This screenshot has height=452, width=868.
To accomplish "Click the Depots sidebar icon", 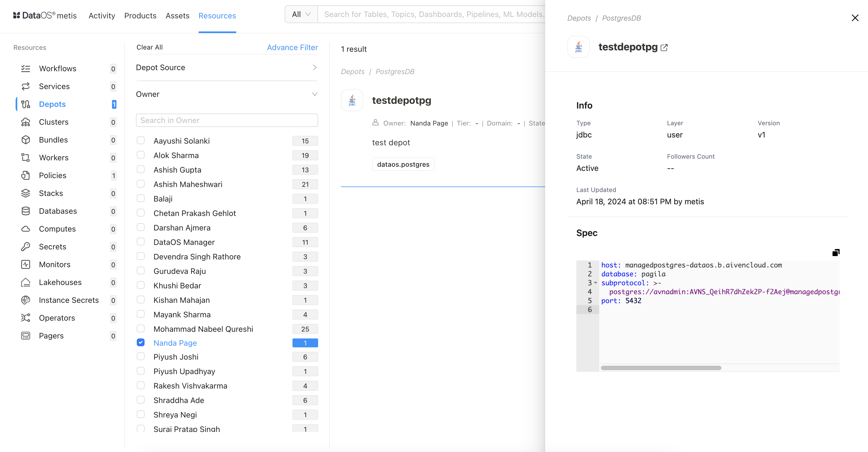I will pyautogui.click(x=26, y=104).
